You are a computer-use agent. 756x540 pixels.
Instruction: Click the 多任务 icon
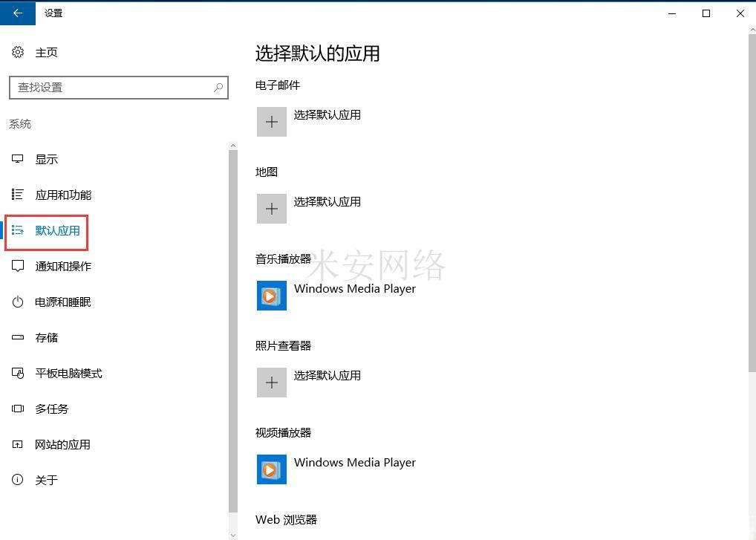click(x=18, y=409)
